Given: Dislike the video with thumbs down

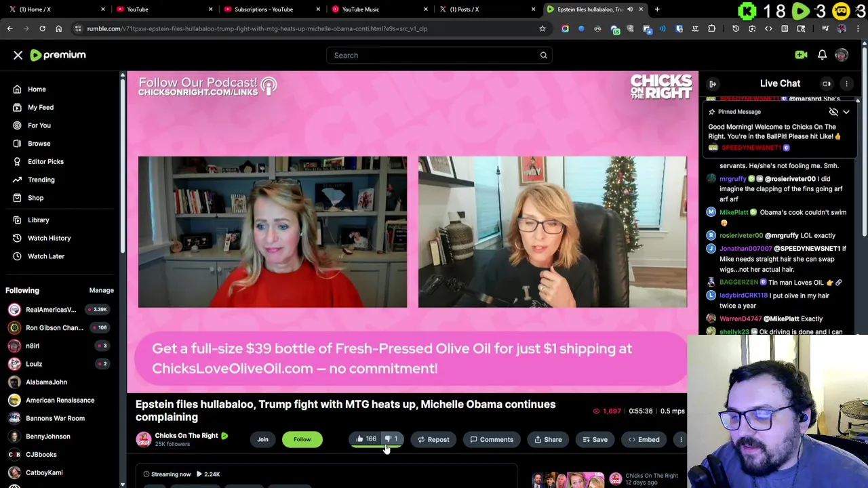Looking at the screenshot, I should pos(391,439).
